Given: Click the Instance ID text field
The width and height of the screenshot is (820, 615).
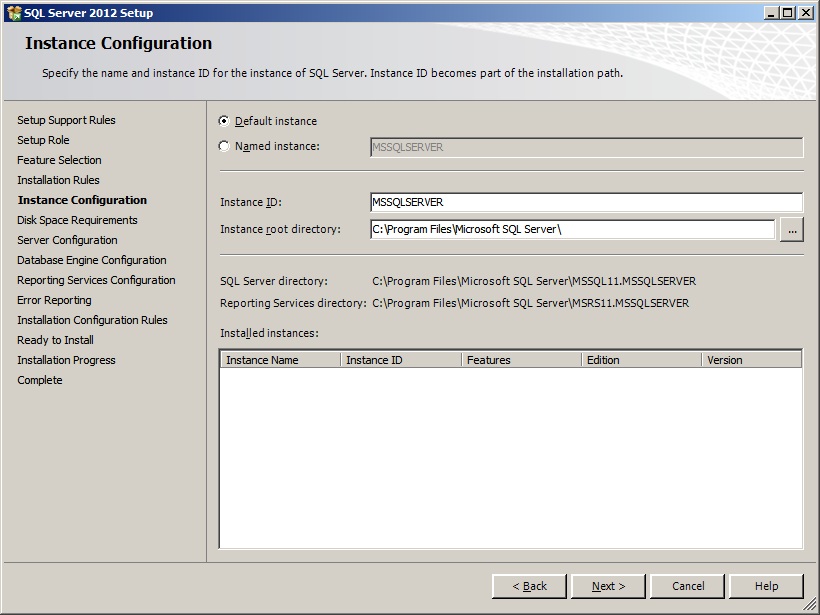Looking at the screenshot, I should point(586,202).
